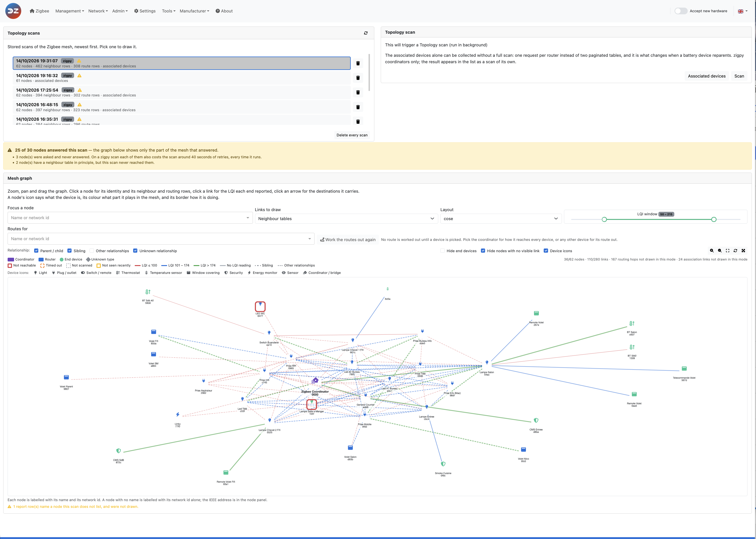Uncheck Hide nodes with no visible link
Screen dimensions: 756x539
(483, 251)
